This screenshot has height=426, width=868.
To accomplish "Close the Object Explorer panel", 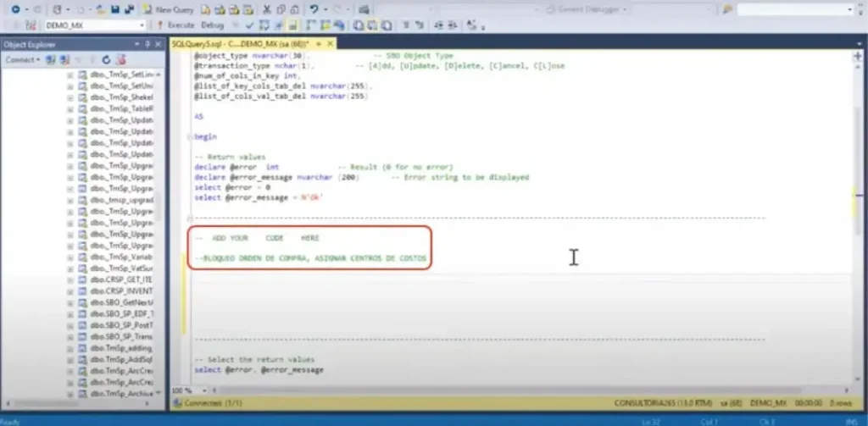I will tap(158, 44).
